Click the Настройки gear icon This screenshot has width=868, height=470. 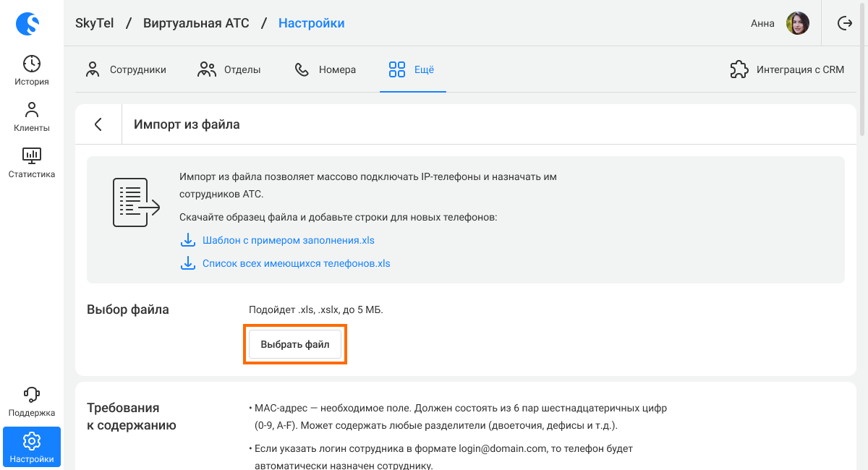tap(32, 441)
